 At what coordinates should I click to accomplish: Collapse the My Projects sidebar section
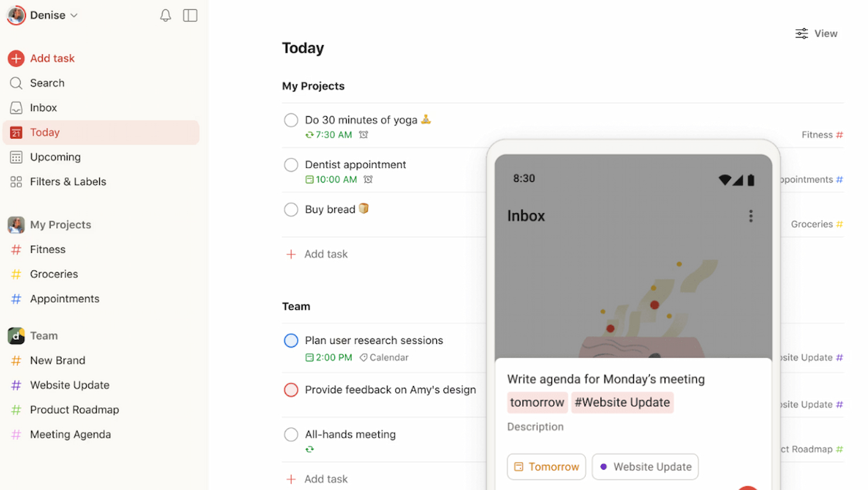point(60,225)
